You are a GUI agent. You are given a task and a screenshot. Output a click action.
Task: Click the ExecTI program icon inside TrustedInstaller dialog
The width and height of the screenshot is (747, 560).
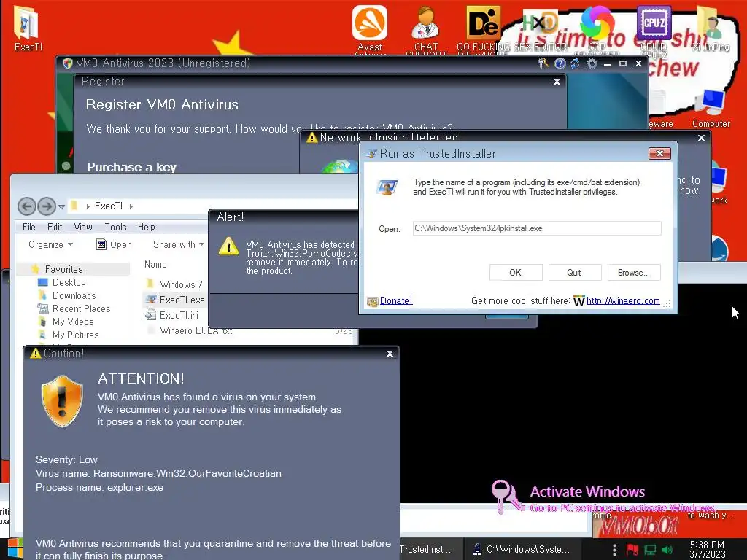pyautogui.click(x=387, y=187)
